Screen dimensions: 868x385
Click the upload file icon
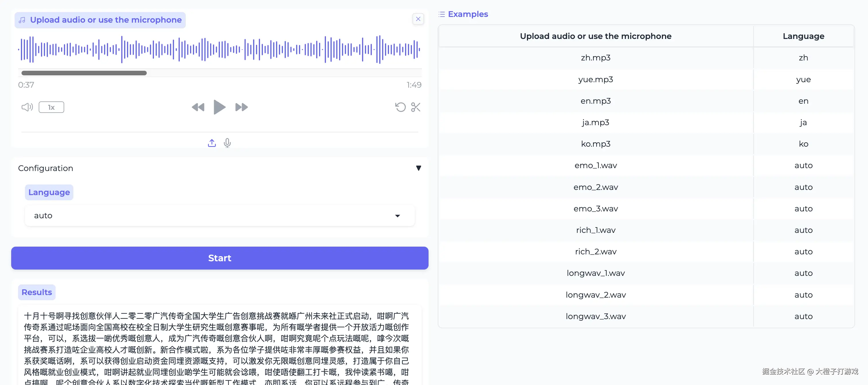[x=212, y=143]
